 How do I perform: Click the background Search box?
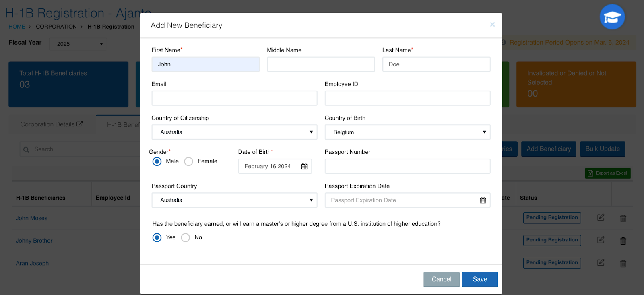[x=80, y=149]
